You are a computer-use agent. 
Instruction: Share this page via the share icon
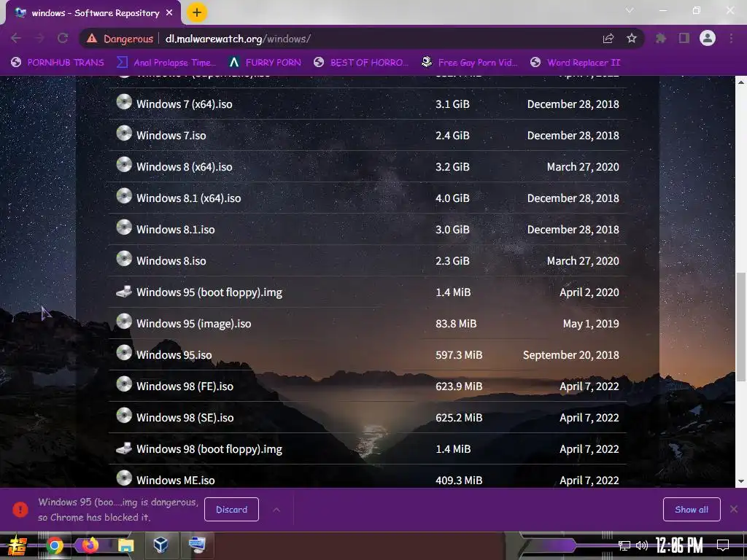point(608,39)
